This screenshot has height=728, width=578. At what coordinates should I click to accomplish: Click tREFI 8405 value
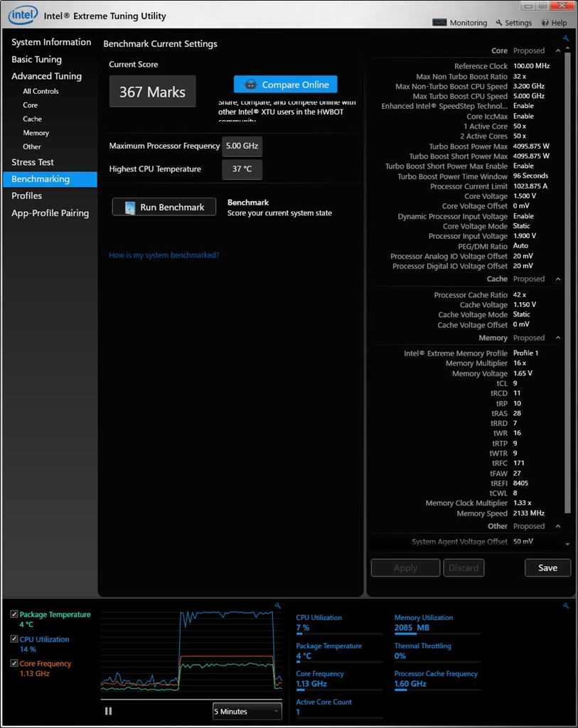point(520,483)
